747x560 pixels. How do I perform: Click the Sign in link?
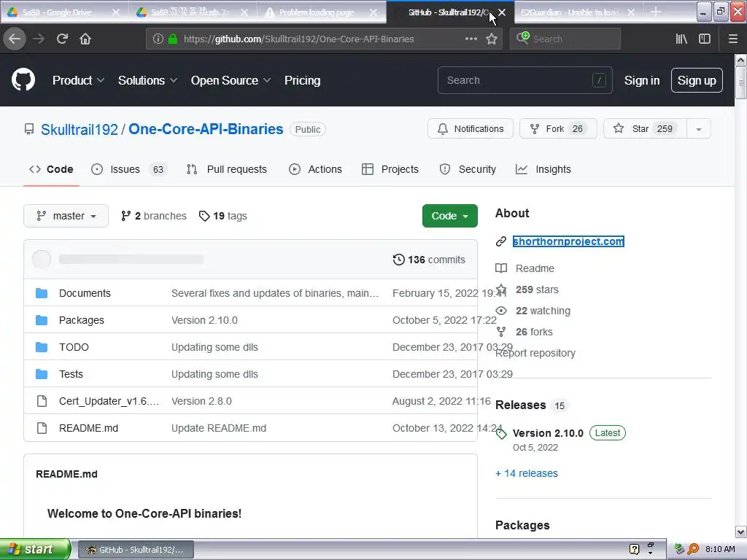(642, 80)
